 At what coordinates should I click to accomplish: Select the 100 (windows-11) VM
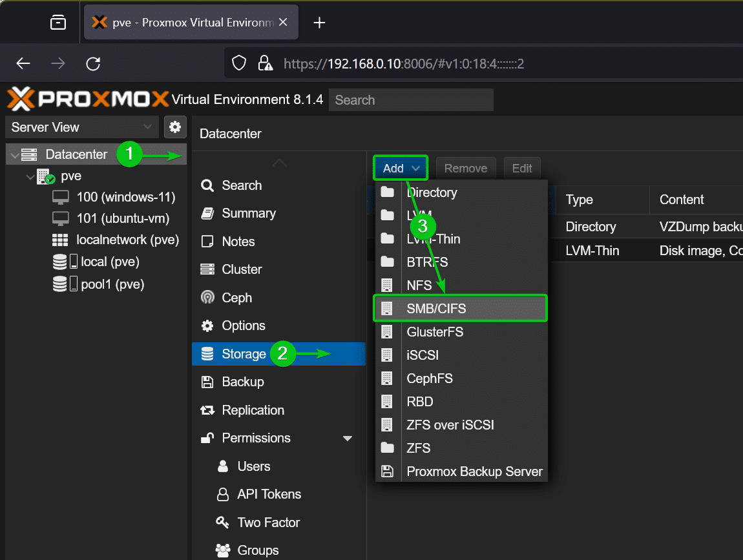[114, 197]
